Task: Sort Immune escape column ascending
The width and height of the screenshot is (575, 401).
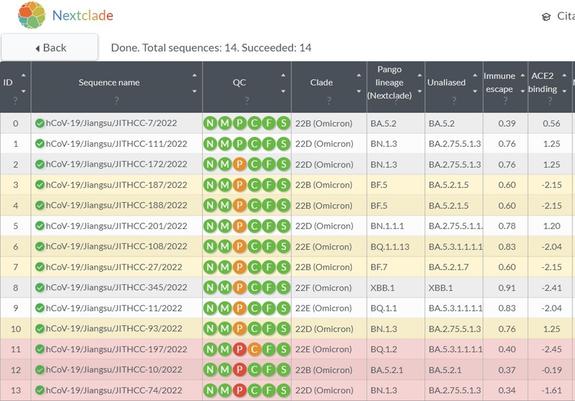Action: click(x=523, y=76)
